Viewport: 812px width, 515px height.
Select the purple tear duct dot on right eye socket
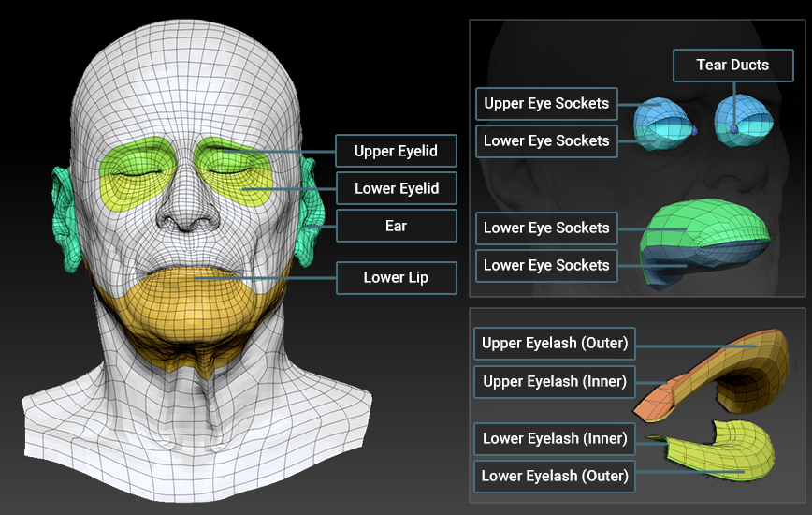tap(734, 128)
